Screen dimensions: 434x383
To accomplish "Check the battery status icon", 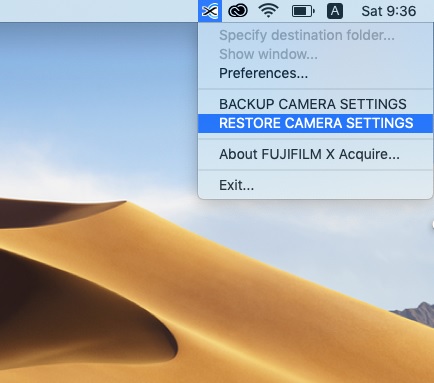I will [x=303, y=11].
